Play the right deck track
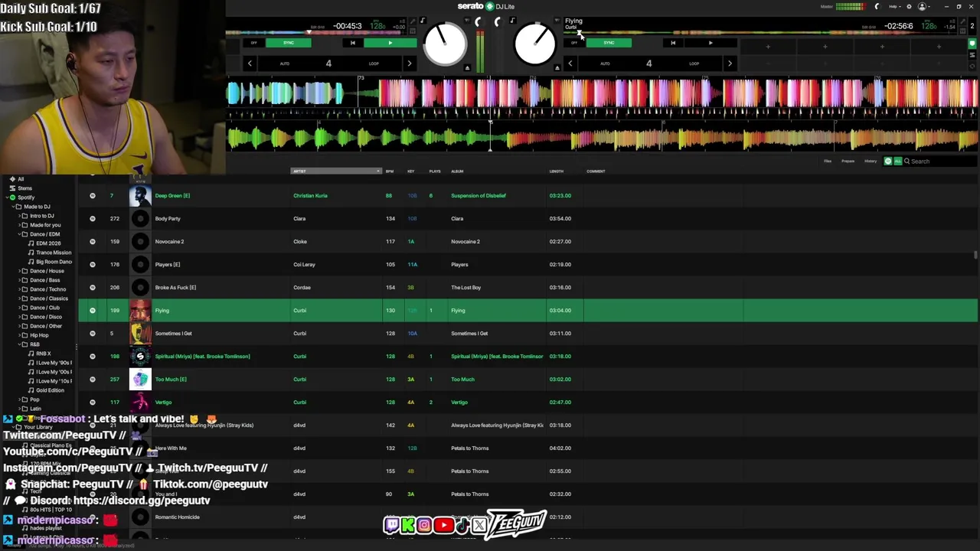 click(710, 43)
